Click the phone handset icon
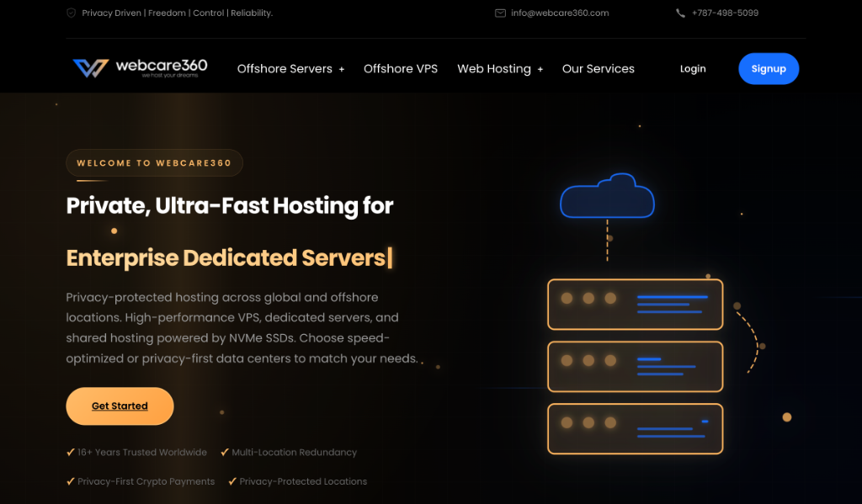This screenshot has width=862, height=504. tap(680, 13)
